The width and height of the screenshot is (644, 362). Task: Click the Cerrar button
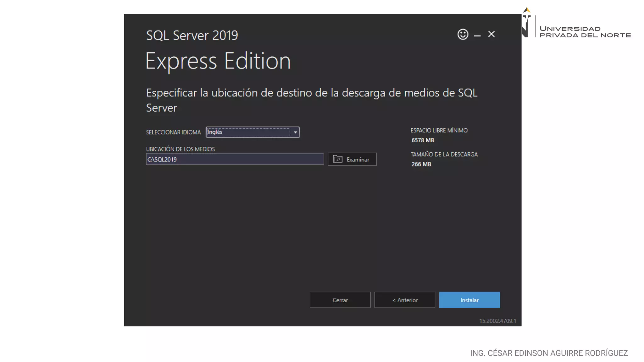pyautogui.click(x=340, y=300)
